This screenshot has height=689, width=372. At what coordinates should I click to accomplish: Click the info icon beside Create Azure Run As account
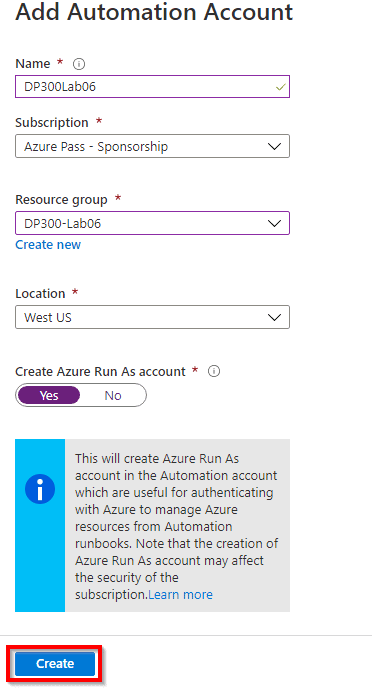coord(214,371)
